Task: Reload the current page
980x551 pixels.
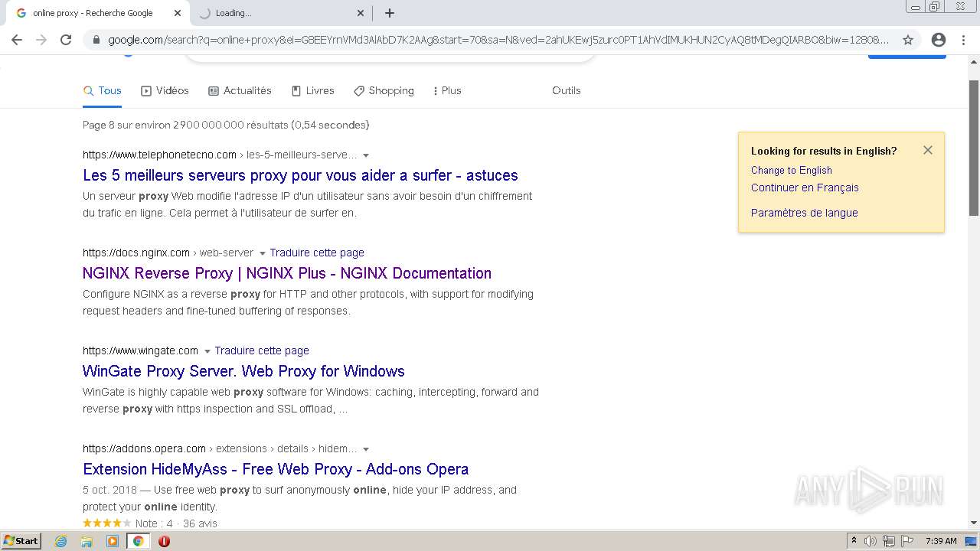Action: [x=66, y=40]
